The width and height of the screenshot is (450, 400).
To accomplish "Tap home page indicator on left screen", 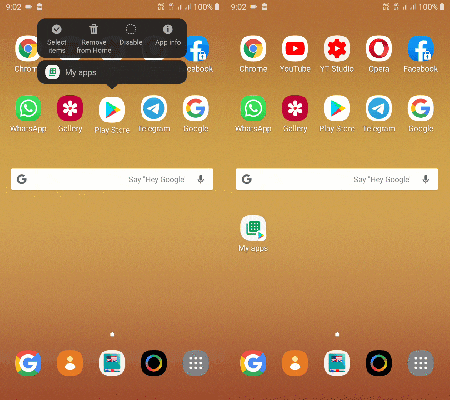I will click(112, 334).
